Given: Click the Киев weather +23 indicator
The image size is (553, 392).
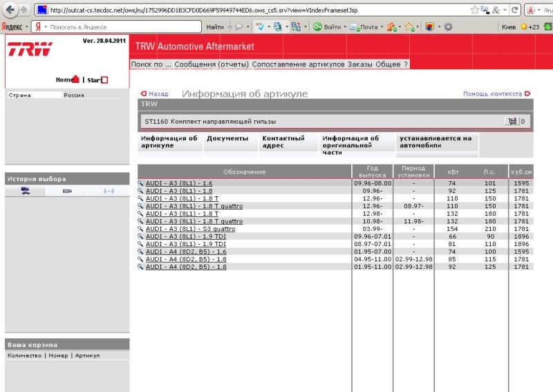Looking at the screenshot, I should point(521,27).
